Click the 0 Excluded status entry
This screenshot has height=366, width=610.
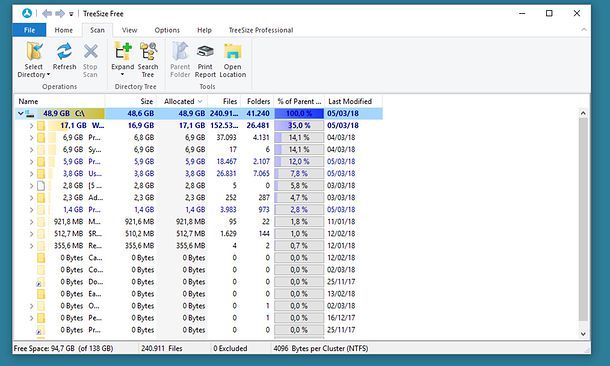(x=230, y=348)
